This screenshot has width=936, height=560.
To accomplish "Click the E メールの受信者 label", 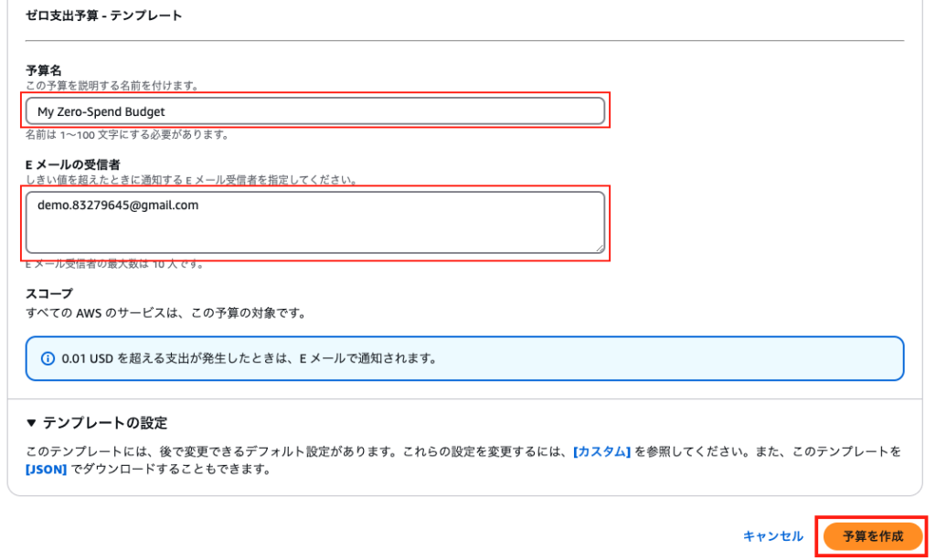I will coord(73,164).
